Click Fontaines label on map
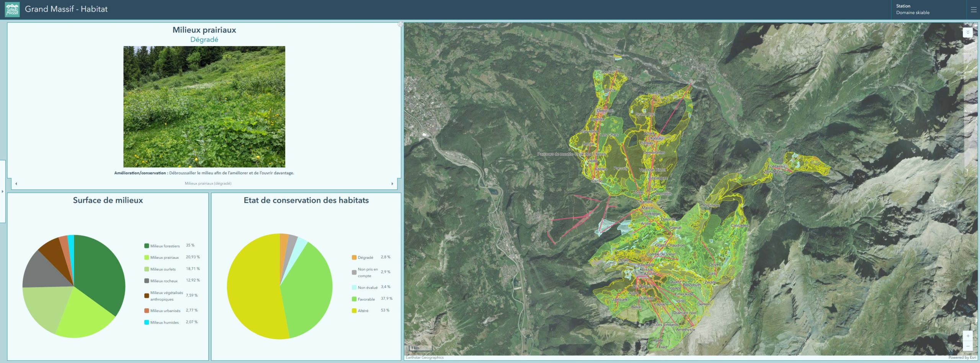Viewport: 980px width, 363px height. (x=776, y=166)
